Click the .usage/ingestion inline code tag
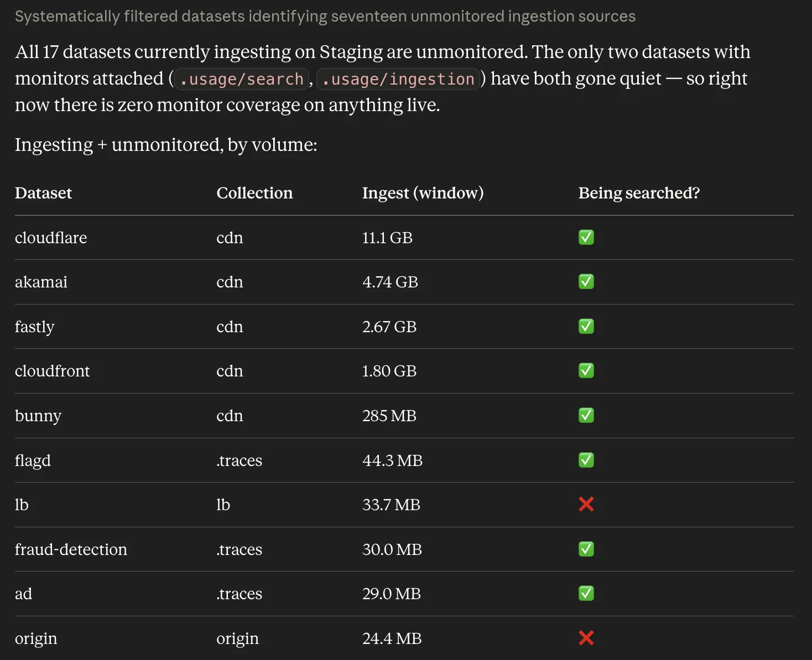Viewport: 812px width, 660px height. click(398, 79)
